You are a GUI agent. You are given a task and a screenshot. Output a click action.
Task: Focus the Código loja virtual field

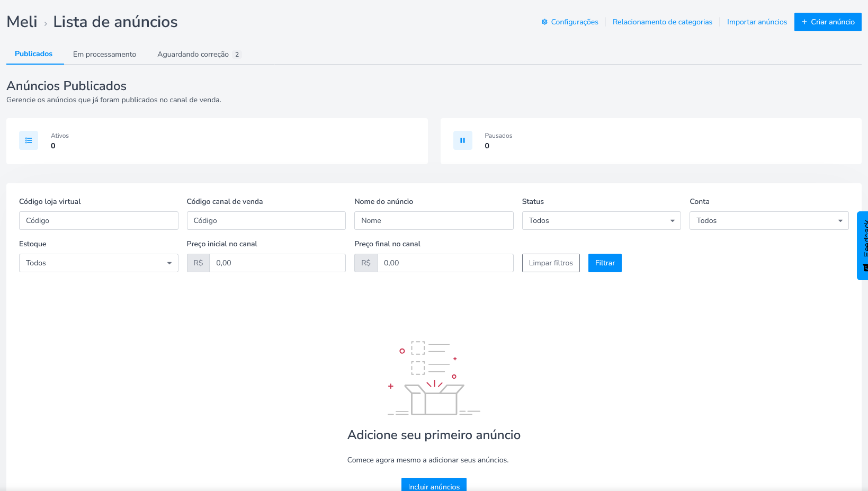[99, 220]
